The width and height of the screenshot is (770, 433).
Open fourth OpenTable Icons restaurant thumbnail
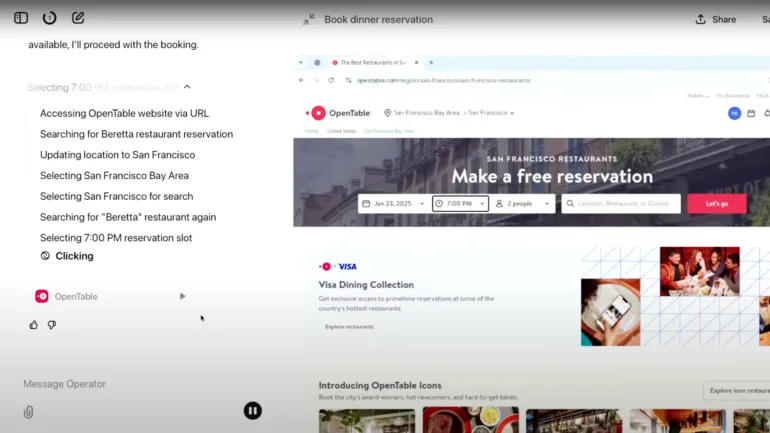pyautogui.click(x=678, y=421)
